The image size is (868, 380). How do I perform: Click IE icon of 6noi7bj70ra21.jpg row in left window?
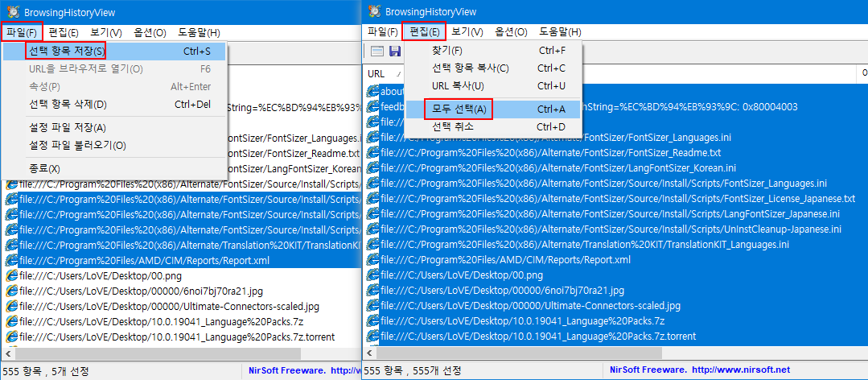click(x=11, y=291)
